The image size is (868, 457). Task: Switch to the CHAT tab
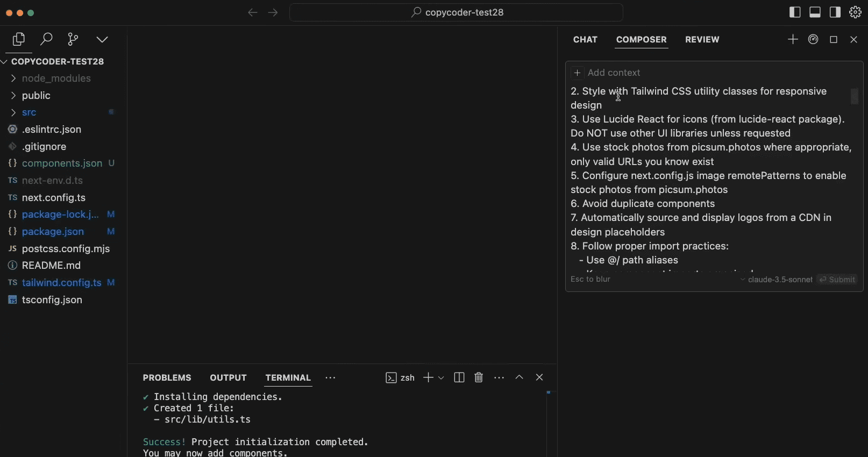click(x=585, y=40)
